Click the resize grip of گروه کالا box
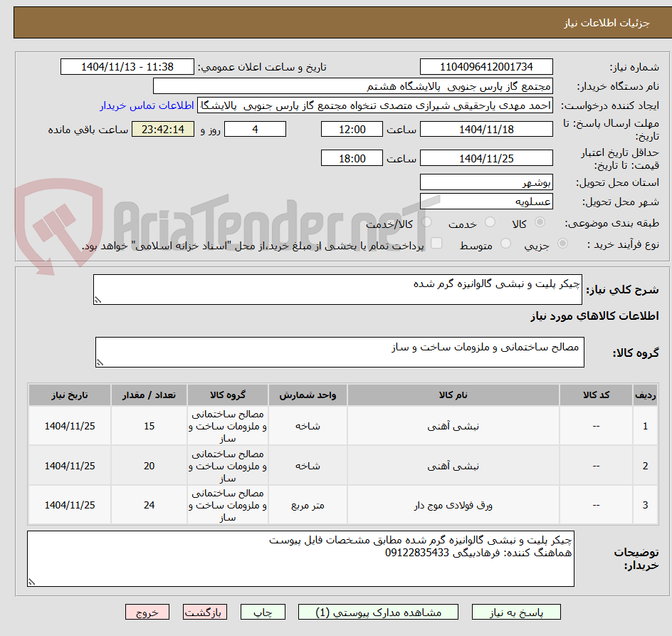 (100, 363)
